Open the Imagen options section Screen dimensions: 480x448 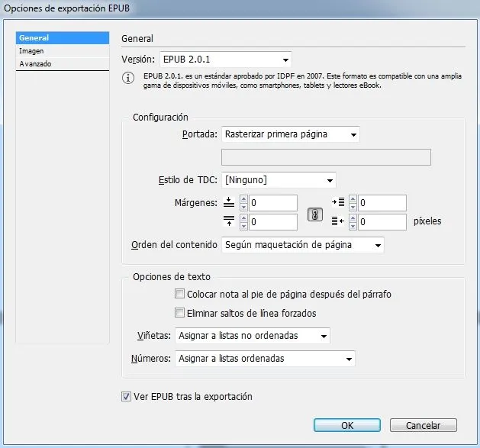point(63,51)
